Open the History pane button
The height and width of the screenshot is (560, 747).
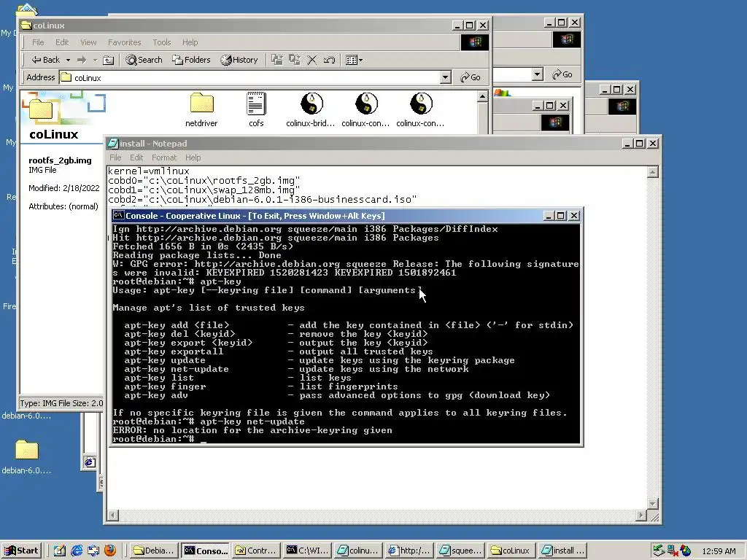coord(239,60)
